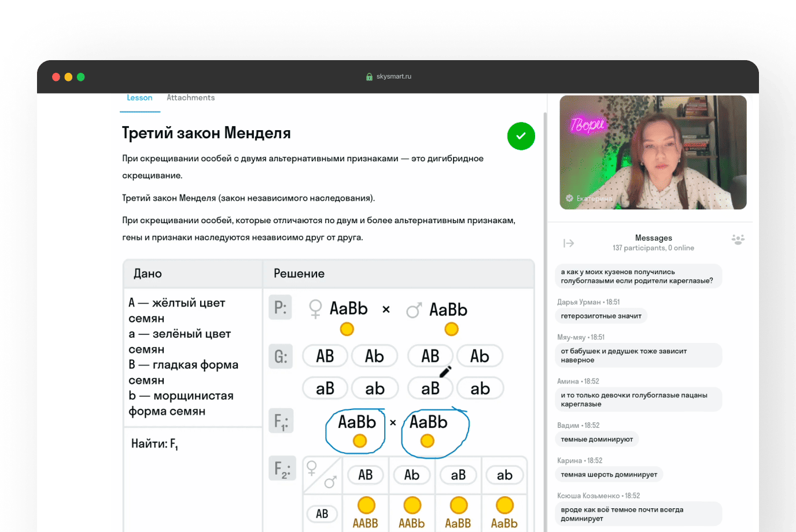Image resolution: width=796 pixels, height=532 pixels.
Task: Click sender name "Ксюша Козьменко"
Action: (589, 496)
